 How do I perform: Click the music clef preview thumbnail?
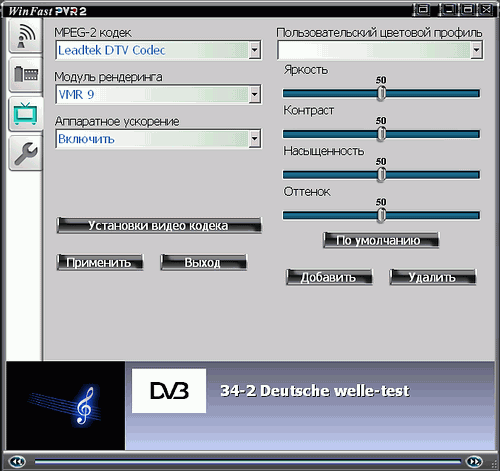point(66,405)
